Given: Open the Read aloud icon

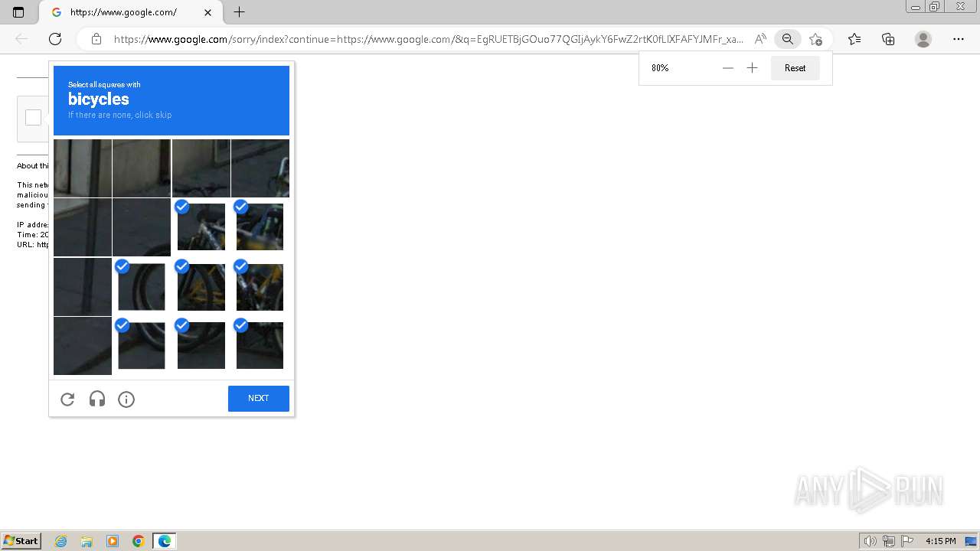Looking at the screenshot, I should click(760, 39).
